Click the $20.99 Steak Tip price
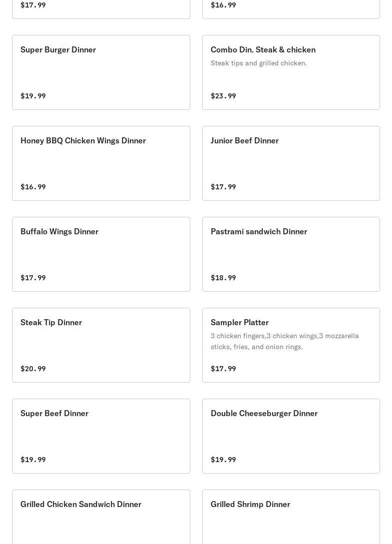This screenshot has height=544, width=392. (x=33, y=369)
